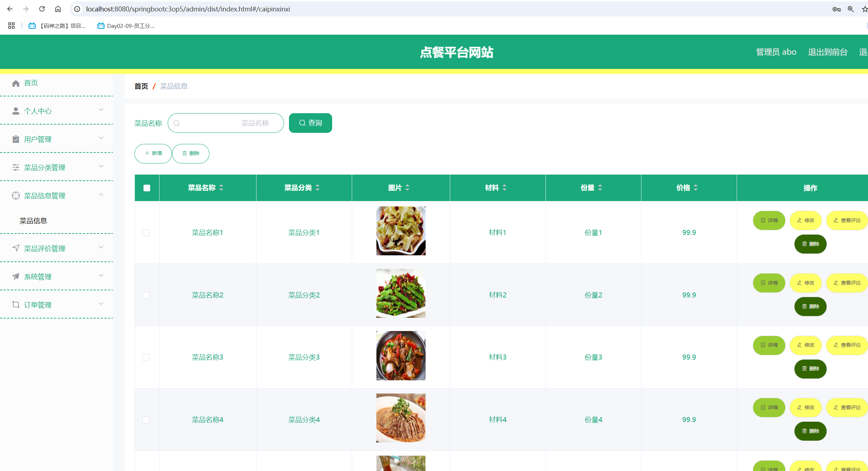Viewport: 868px width, 471px height.
Task: Click the magnifier icon inside 查询 button
Action: 302,123
